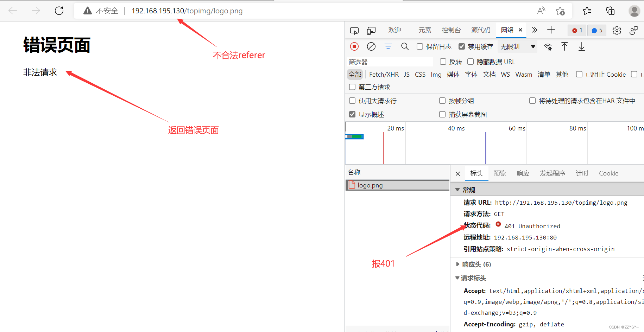644x332 pixels.
Task: Open the Timing tab of the request
Action: point(582,173)
